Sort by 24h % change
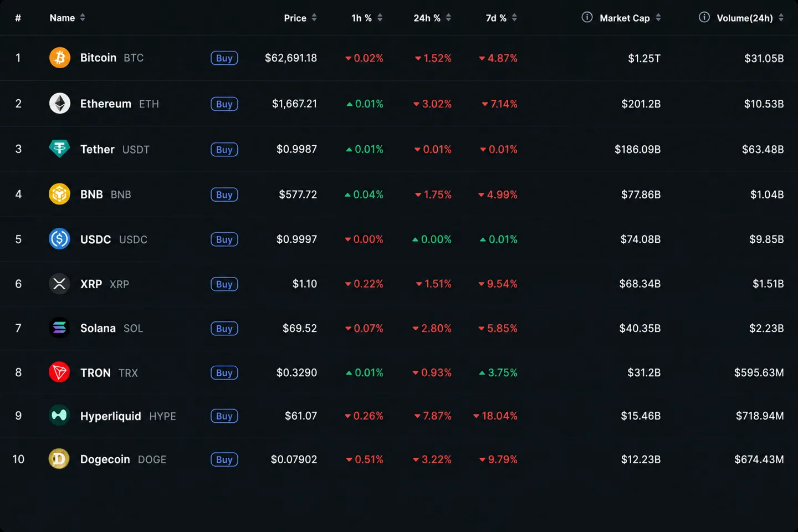The height and width of the screenshot is (532, 798). (432, 18)
